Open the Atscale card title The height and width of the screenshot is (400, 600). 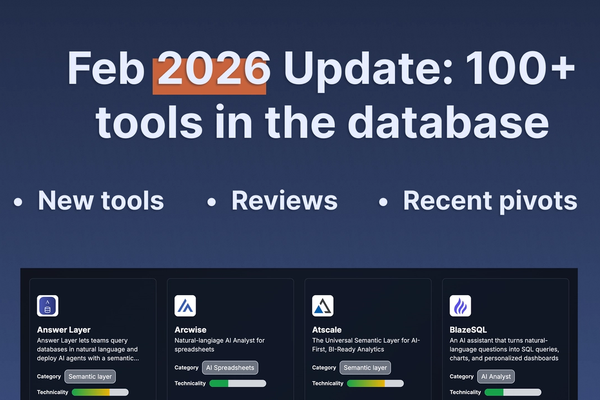click(x=327, y=330)
